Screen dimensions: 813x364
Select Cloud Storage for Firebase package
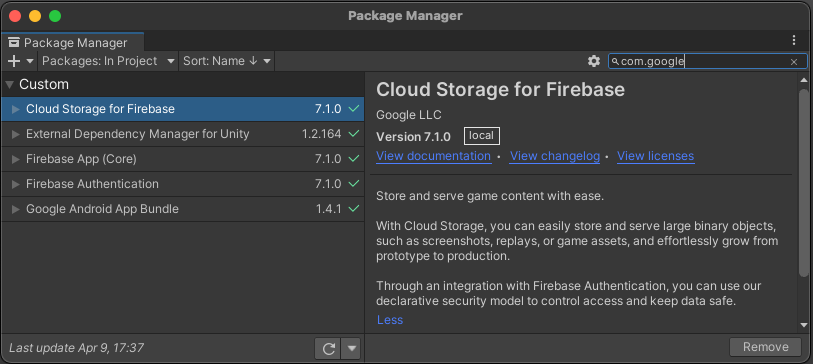pos(183,109)
